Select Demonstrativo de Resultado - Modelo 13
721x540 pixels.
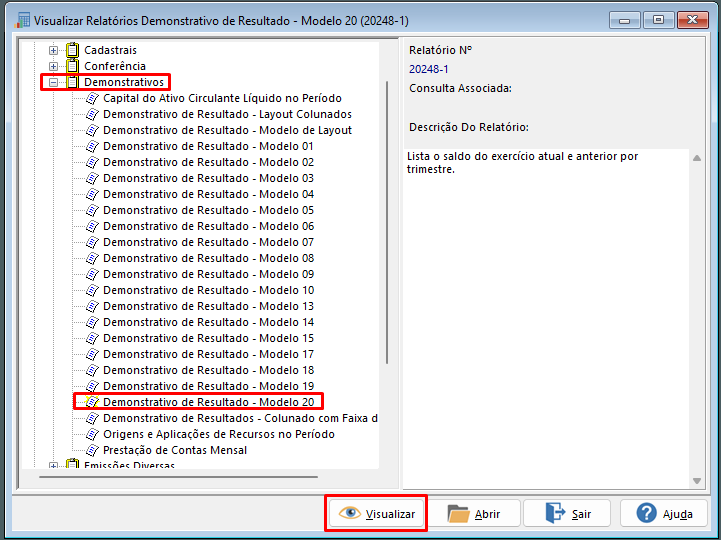[208, 306]
